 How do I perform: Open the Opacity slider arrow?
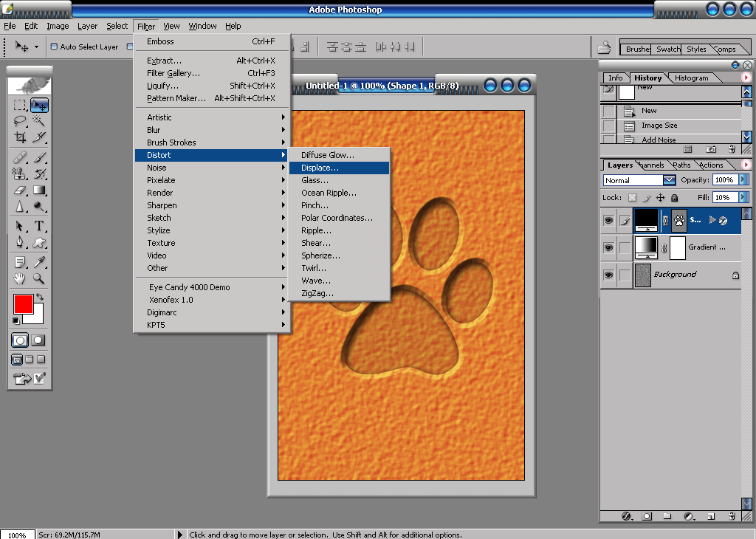point(743,179)
